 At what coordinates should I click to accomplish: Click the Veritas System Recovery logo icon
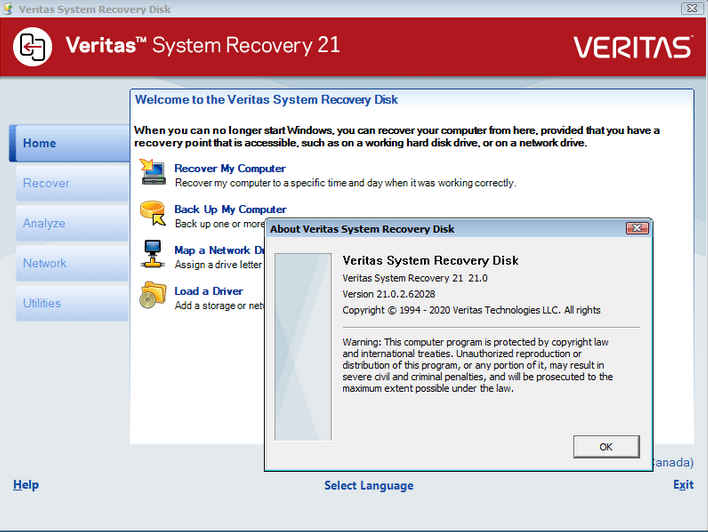(33, 47)
